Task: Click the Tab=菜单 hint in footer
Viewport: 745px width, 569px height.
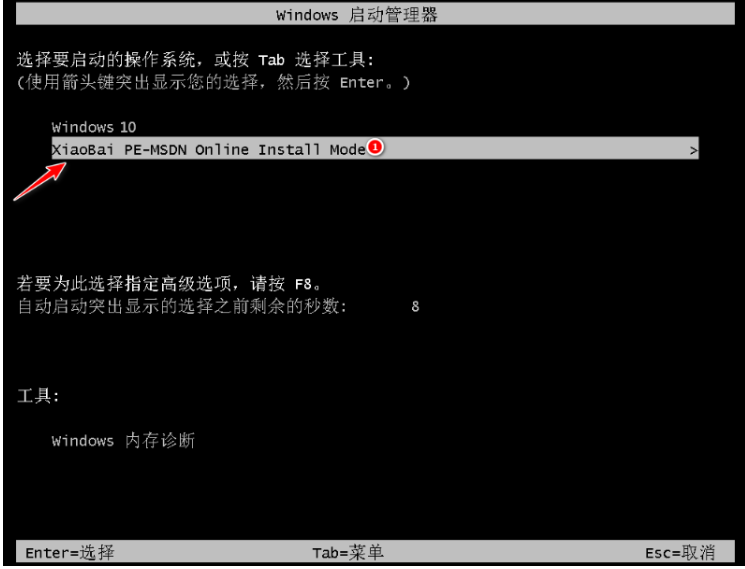Action: 348,552
